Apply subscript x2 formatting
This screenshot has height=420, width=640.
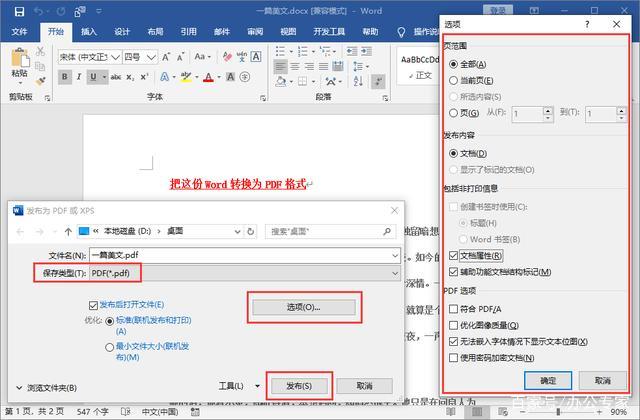(130, 77)
